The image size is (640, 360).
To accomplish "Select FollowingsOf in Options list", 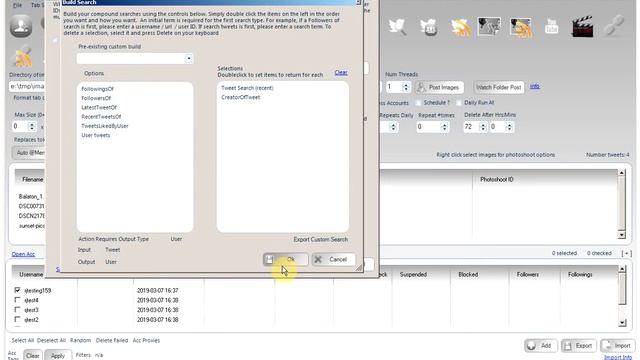I will [x=97, y=89].
